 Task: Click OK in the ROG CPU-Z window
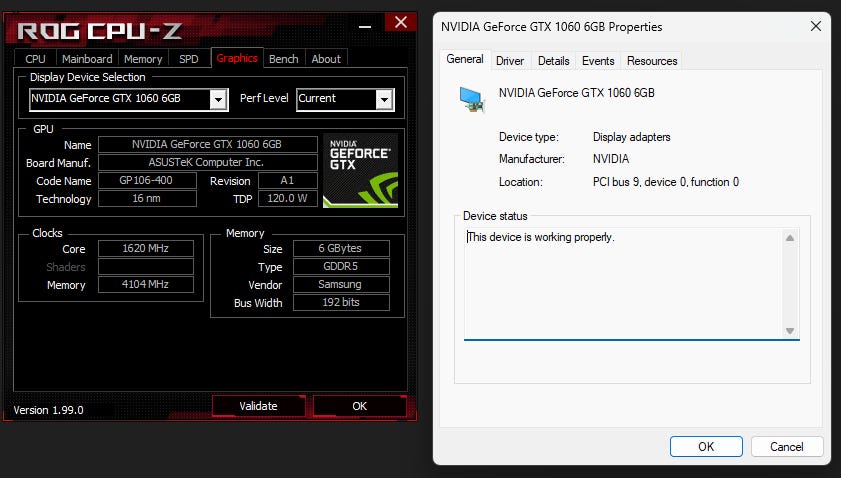coord(359,406)
